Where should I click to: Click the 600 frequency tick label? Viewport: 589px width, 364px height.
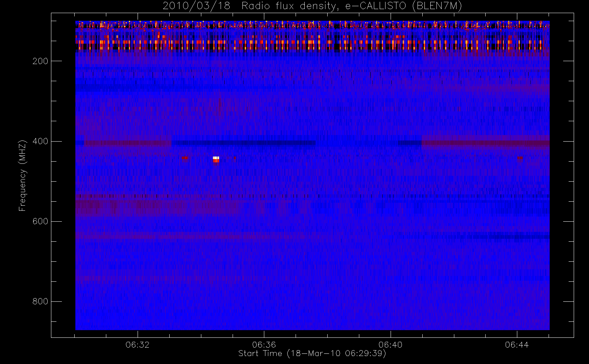(x=40, y=221)
